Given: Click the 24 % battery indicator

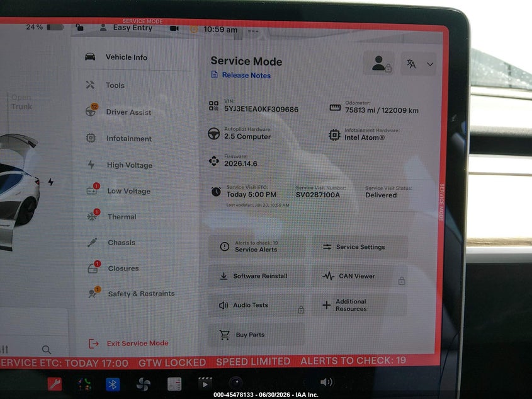Looking at the screenshot, I should point(45,27).
